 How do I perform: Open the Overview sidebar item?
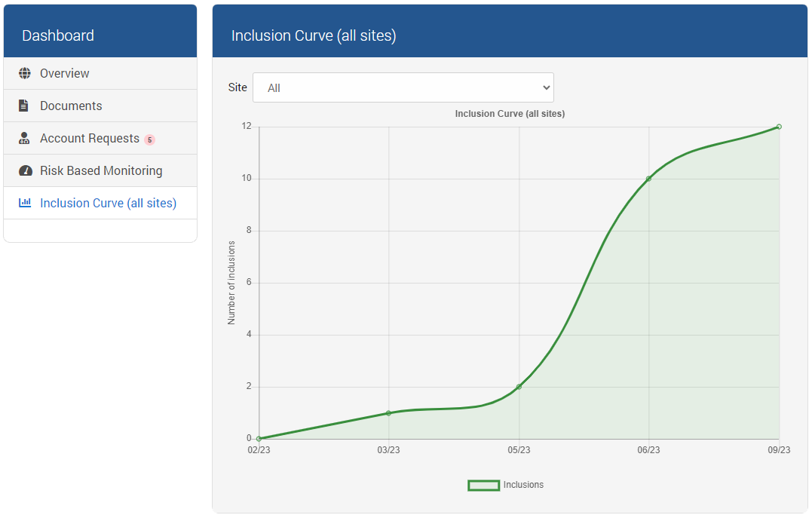(x=65, y=73)
